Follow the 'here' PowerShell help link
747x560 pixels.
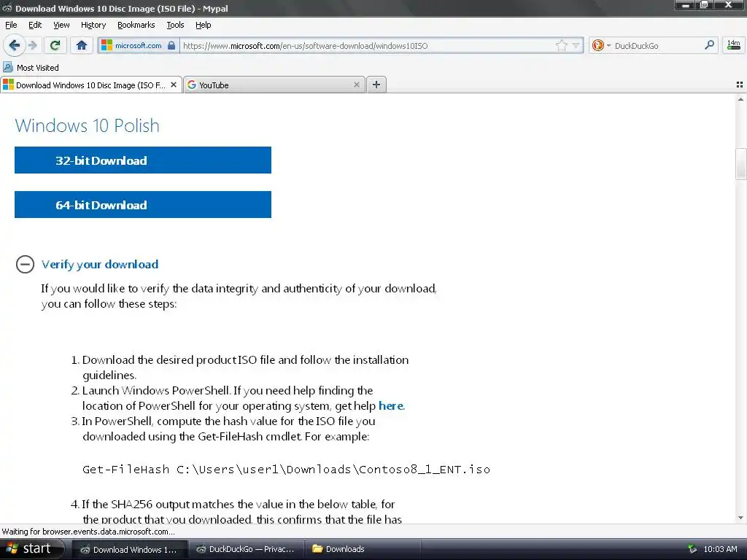tap(391, 405)
